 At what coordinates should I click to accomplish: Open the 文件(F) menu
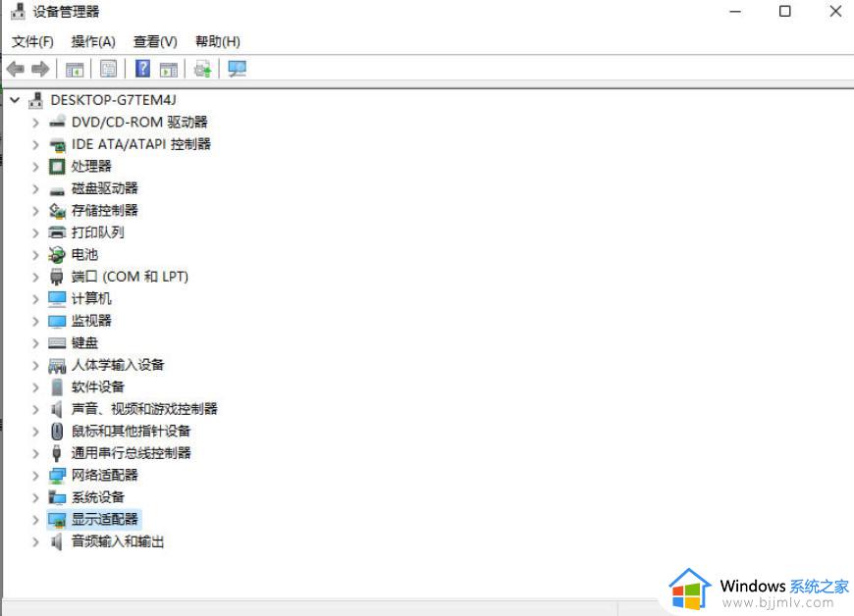(x=32, y=41)
